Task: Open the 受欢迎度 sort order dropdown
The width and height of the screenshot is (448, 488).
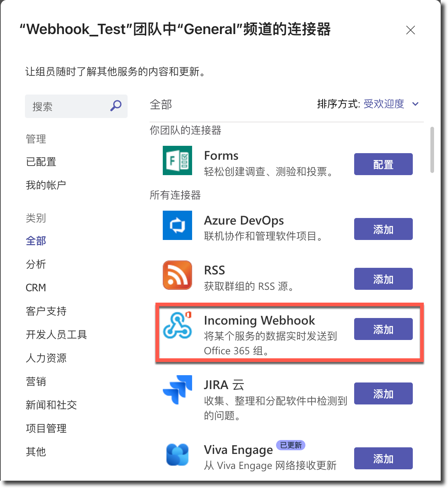Action: 383,104
